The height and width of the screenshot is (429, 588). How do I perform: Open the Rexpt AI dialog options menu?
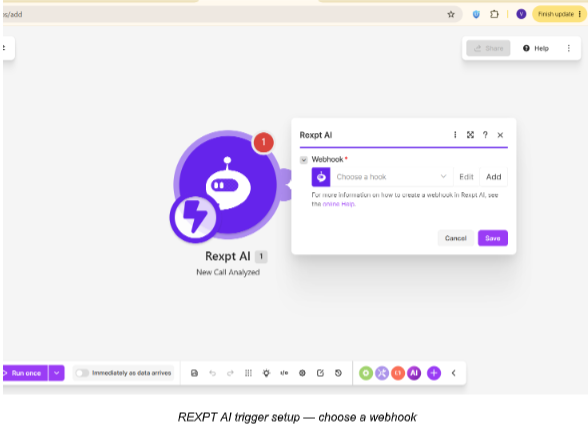tap(455, 135)
